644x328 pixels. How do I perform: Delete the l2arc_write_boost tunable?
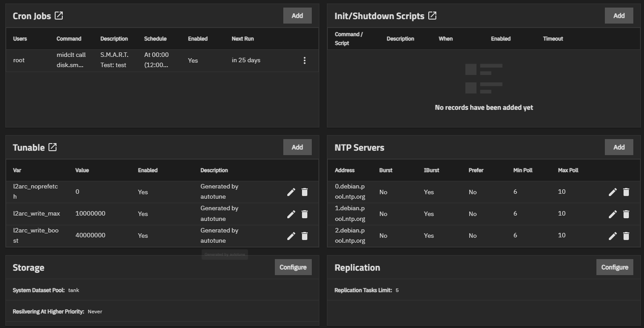point(305,236)
